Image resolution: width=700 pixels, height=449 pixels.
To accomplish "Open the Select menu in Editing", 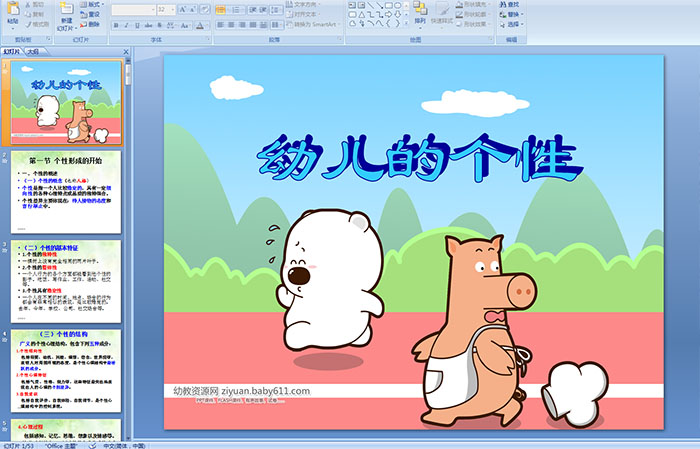I will pyautogui.click(x=511, y=24).
